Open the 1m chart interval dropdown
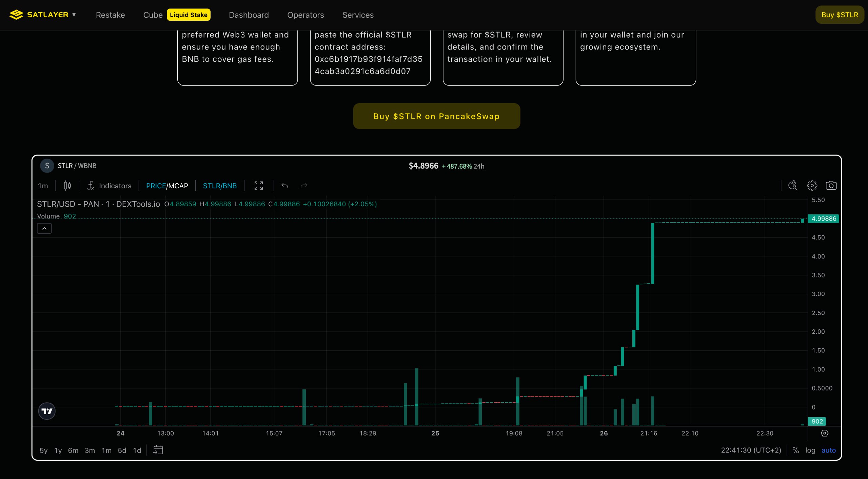Screen dimensions: 868x479 click(43, 186)
